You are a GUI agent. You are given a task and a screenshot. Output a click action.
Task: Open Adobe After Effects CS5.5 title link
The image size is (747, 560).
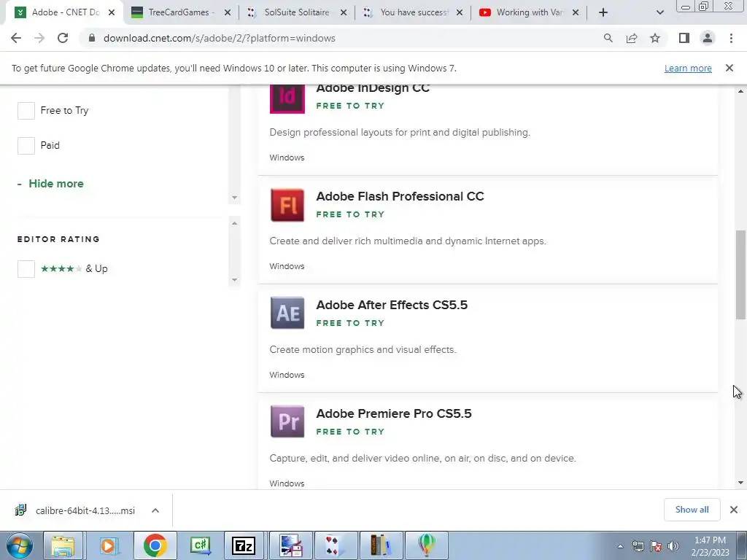pos(392,305)
